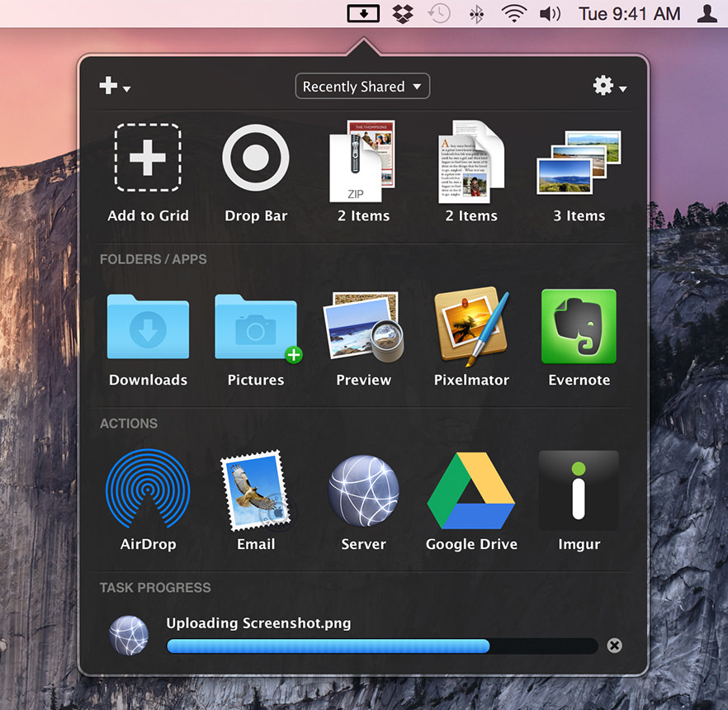Select the Google Drive action

coord(470,490)
